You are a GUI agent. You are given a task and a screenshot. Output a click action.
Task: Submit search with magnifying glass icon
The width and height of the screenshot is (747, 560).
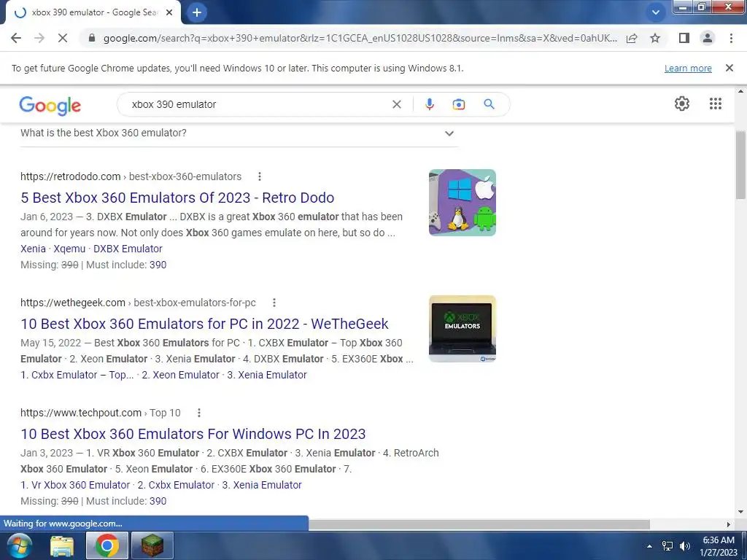point(489,104)
